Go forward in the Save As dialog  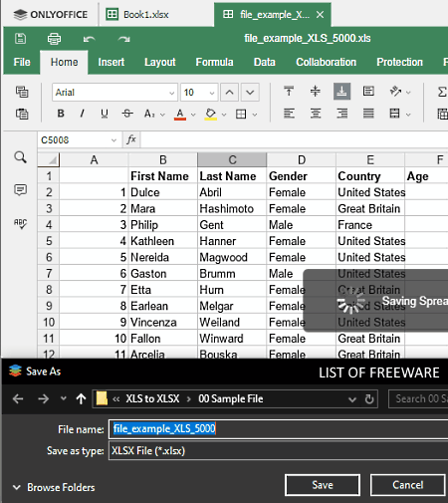[43, 398]
